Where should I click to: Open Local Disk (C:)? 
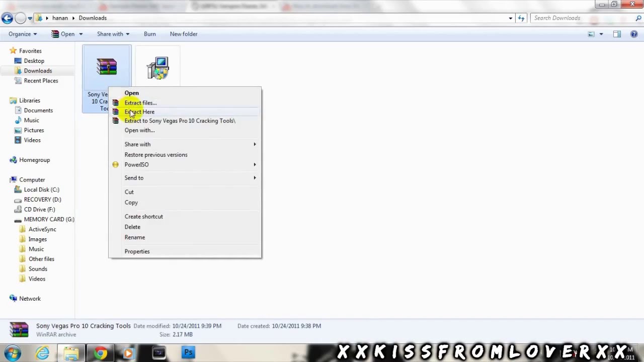(41, 190)
